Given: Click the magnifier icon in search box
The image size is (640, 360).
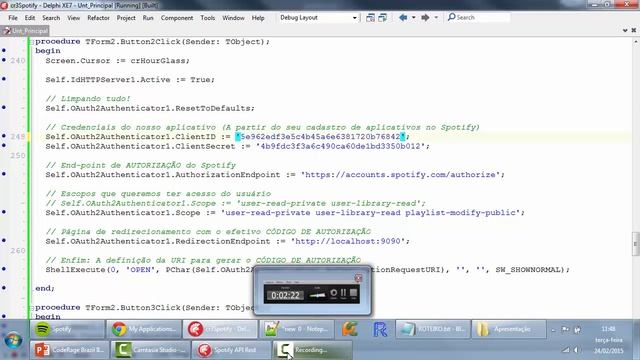Looking at the screenshot, I should 451,17.
